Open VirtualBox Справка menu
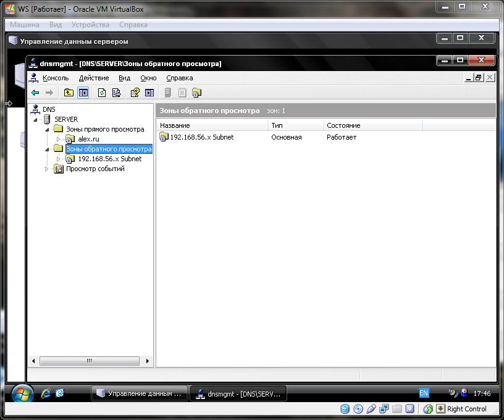 tap(133, 25)
